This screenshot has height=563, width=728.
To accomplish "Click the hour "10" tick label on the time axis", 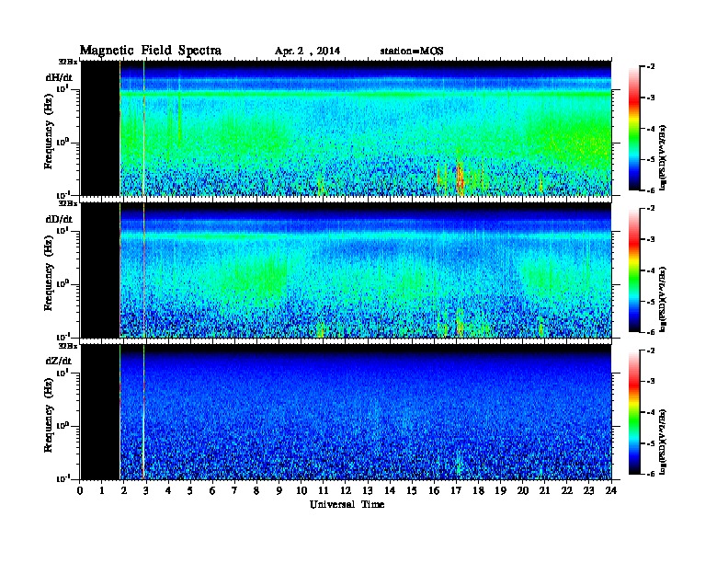I will click(301, 490).
